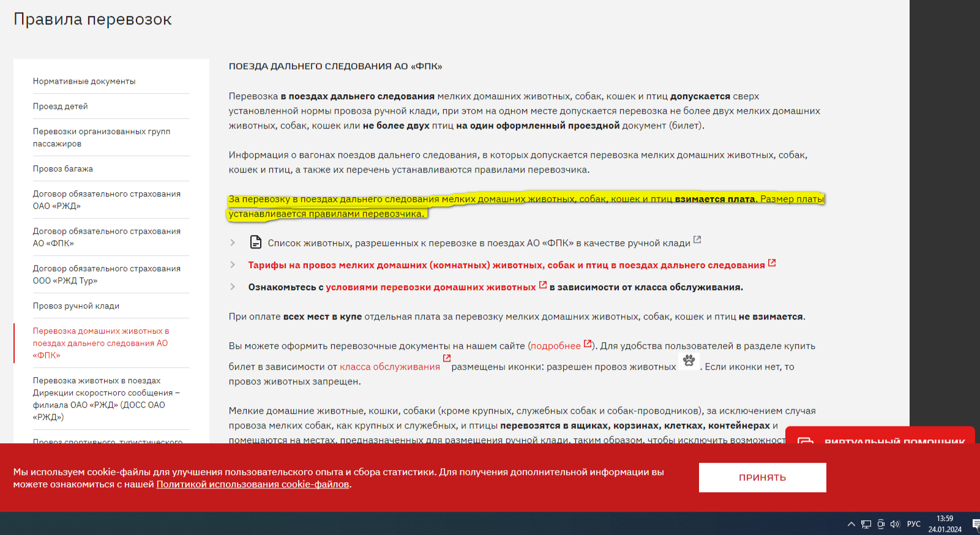Click the paw icon for allowed animal transport
The height and width of the screenshot is (535, 980).
[689, 361]
